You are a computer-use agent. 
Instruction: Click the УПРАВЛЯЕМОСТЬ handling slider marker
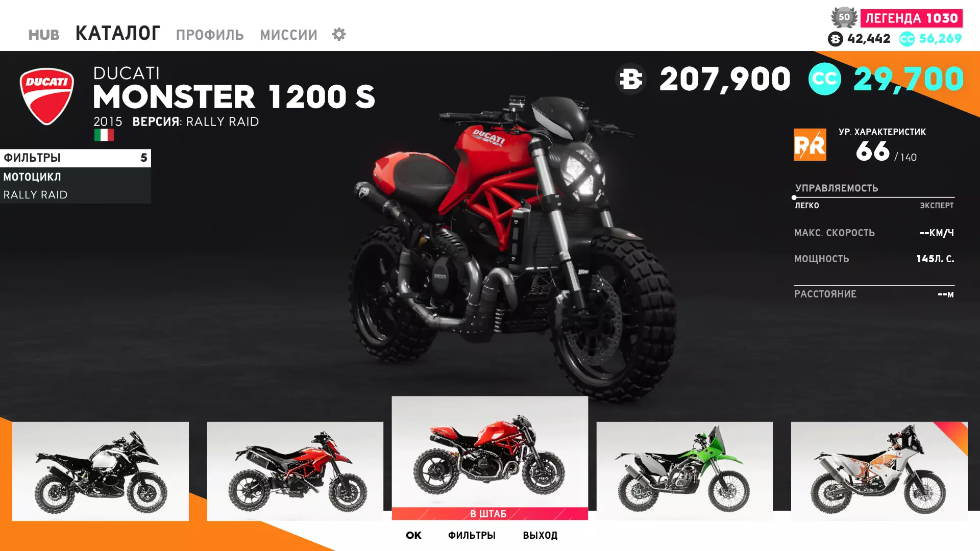pyautogui.click(x=794, y=197)
